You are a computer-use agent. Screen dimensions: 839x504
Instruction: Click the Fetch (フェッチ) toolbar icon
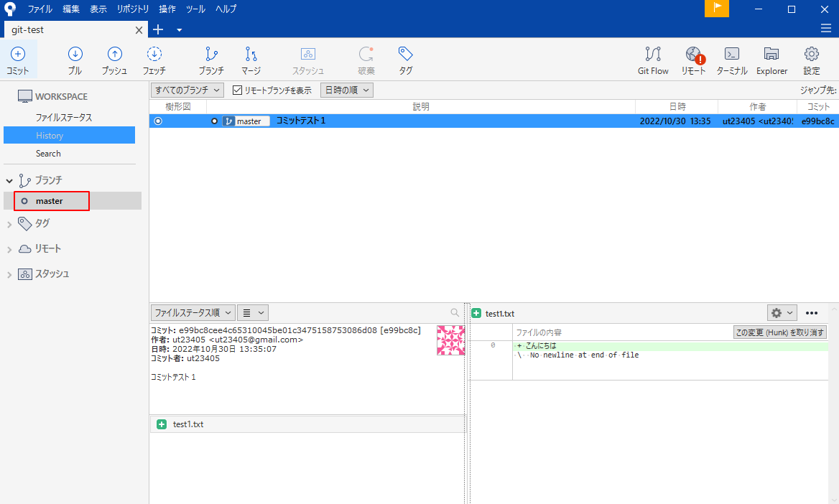pyautogui.click(x=154, y=60)
